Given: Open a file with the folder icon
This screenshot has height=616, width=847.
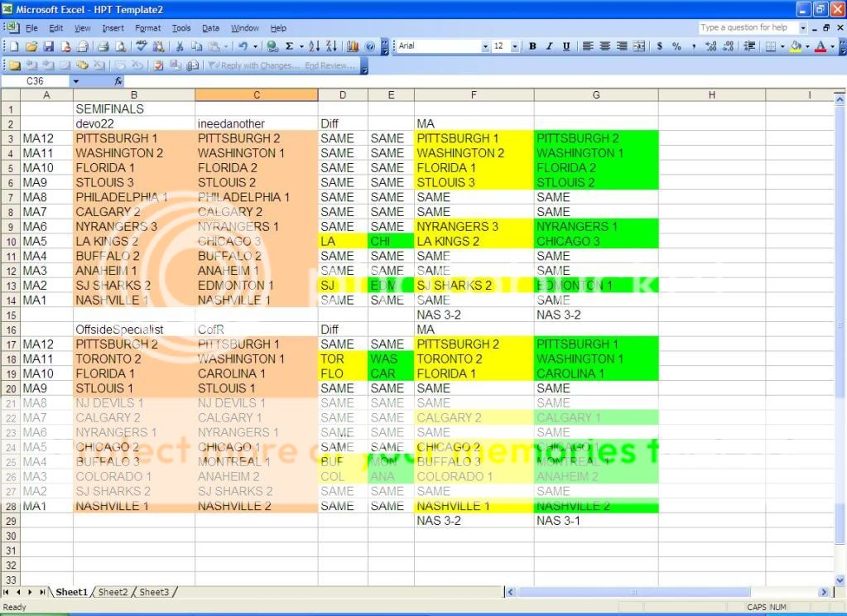Looking at the screenshot, I should [31, 46].
